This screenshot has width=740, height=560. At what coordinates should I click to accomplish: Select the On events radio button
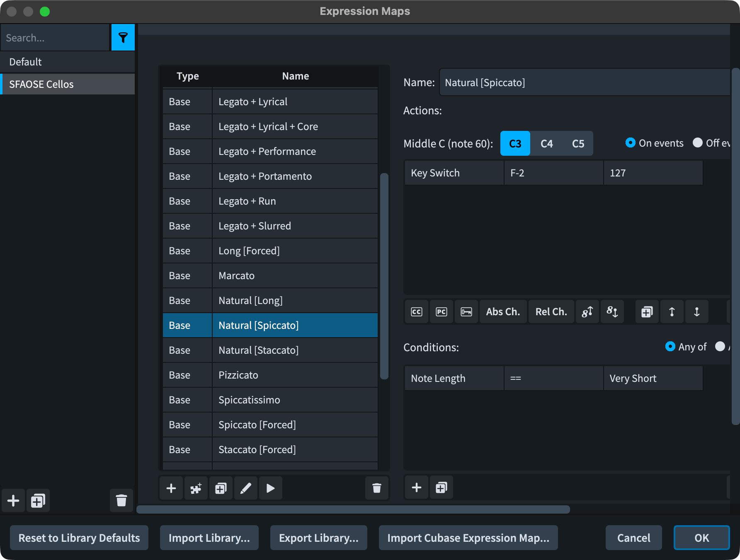[x=630, y=143]
